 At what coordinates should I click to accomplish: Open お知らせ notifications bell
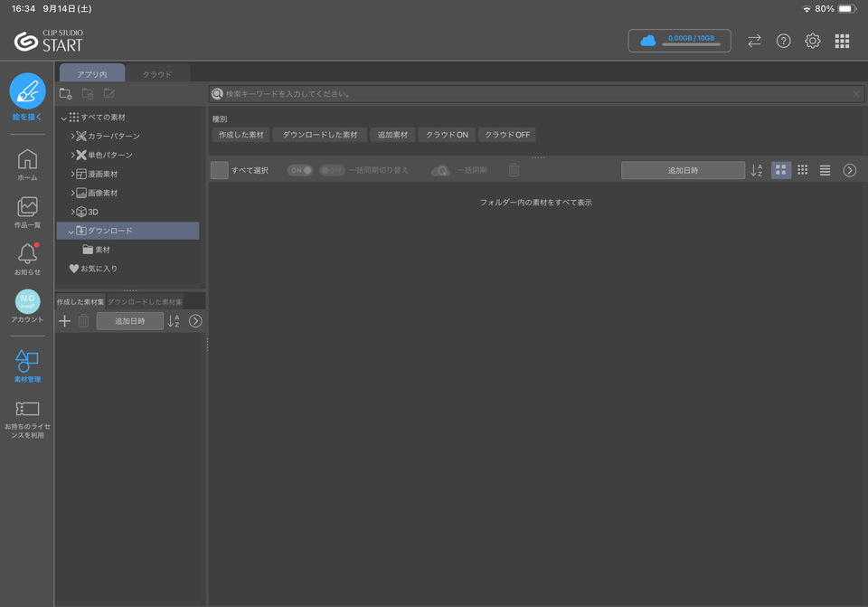(x=27, y=260)
